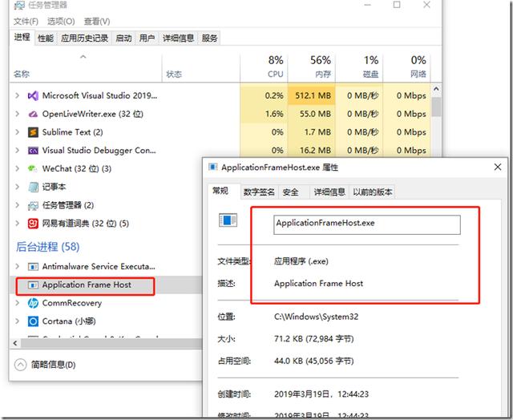Viewport: 513px width, 420px height.
Task: Close the ApplicationFrameHost.exe properties dialog
Action: pos(498,167)
